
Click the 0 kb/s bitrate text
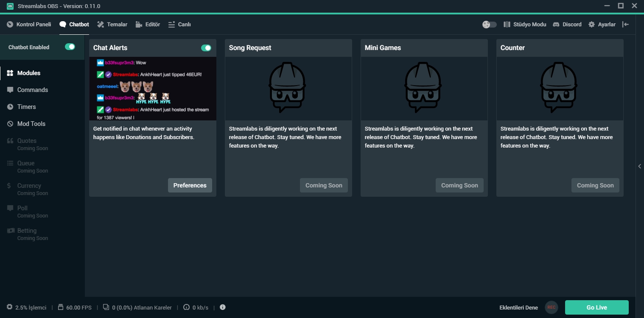[201, 307]
